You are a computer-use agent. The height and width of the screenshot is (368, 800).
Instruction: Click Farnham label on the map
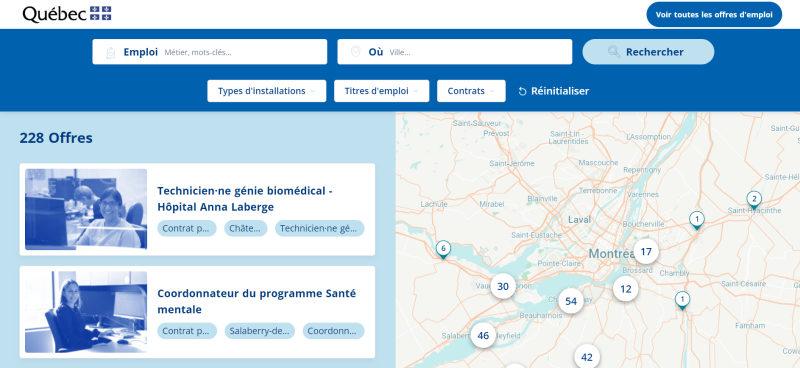(750, 325)
